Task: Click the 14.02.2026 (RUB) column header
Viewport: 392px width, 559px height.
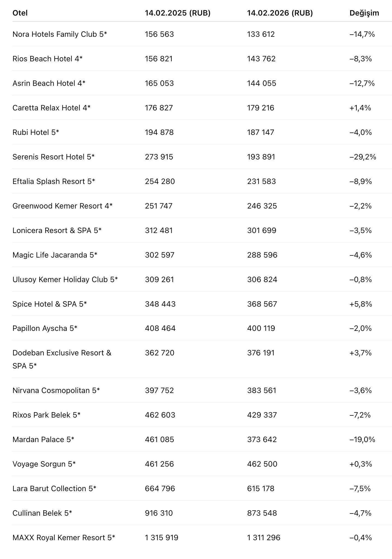Action: [280, 13]
